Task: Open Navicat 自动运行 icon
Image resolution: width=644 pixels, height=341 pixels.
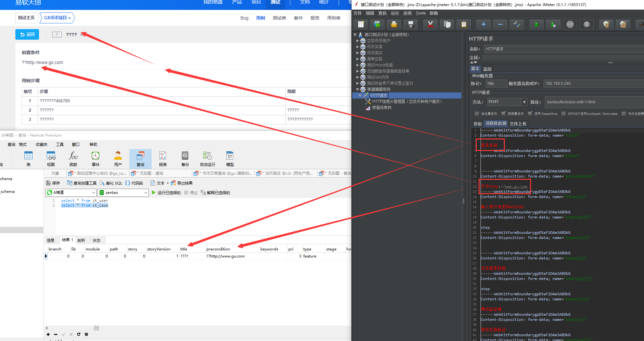Action: tap(208, 159)
